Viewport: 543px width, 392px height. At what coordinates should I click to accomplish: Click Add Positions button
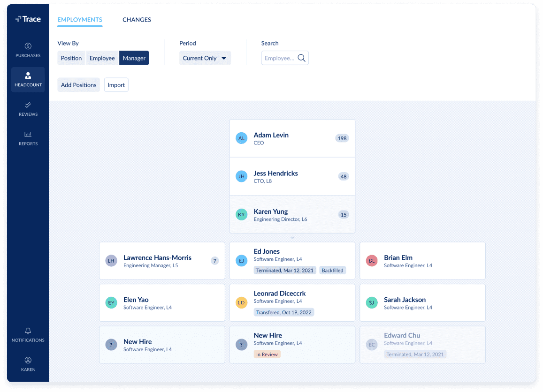(x=78, y=85)
